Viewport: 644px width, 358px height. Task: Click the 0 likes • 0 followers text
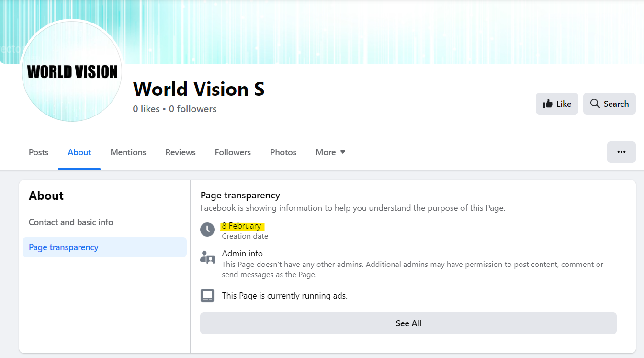click(175, 109)
